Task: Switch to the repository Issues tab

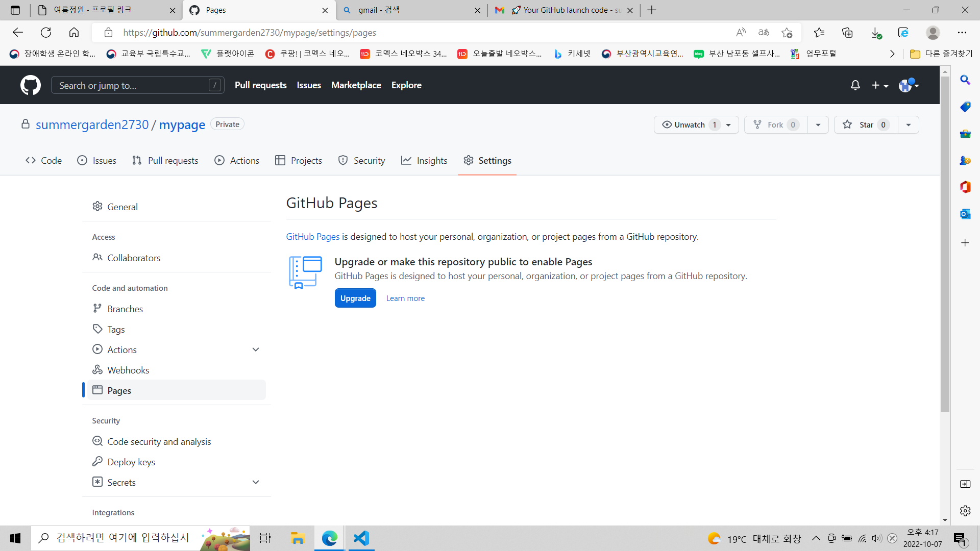Action: click(97, 161)
